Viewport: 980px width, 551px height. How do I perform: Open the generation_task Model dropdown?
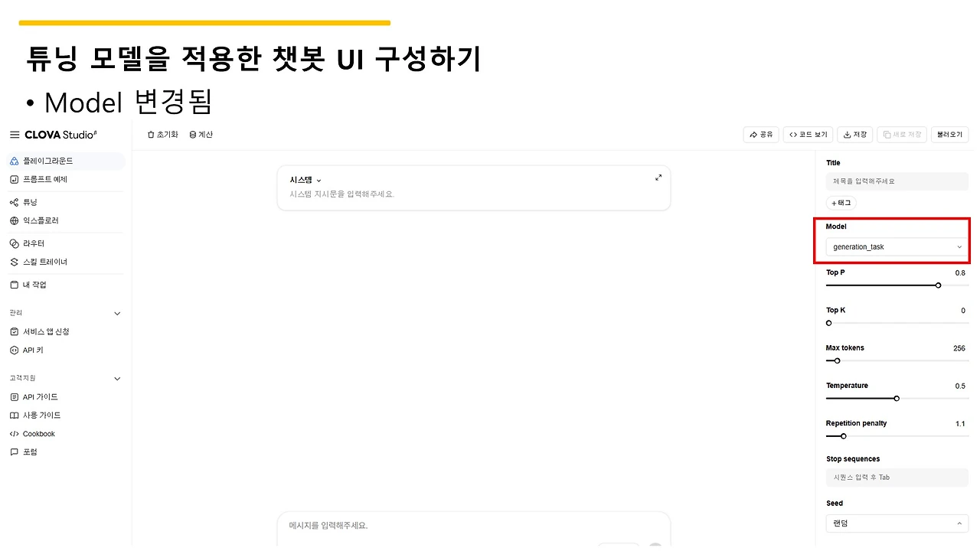tap(896, 246)
